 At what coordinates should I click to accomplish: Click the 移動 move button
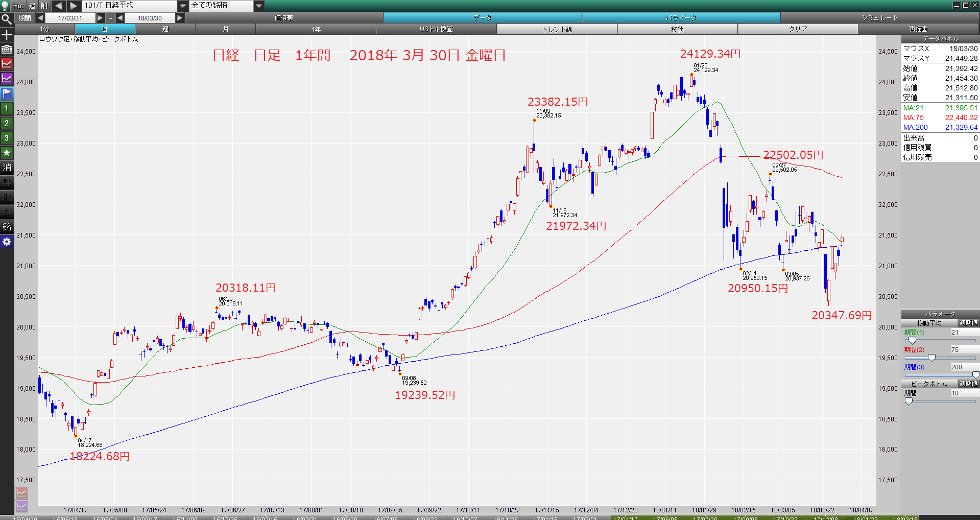click(677, 29)
